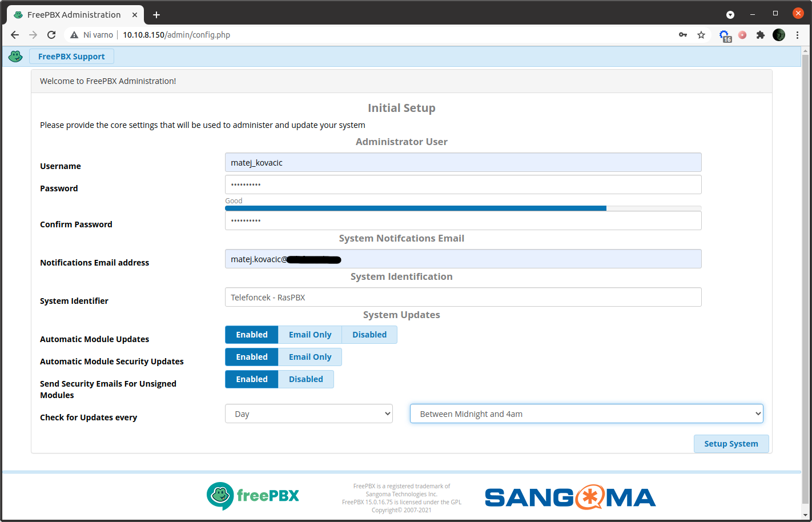The height and width of the screenshot is (522, 812).
Task: Open the browser extensions puzzle icon
Action: point(761,35)
